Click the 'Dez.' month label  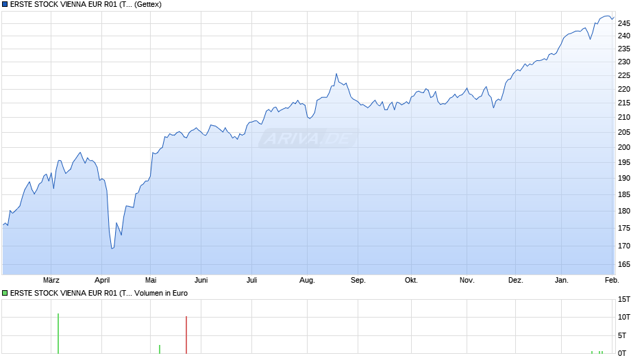(x=516, y=280)
